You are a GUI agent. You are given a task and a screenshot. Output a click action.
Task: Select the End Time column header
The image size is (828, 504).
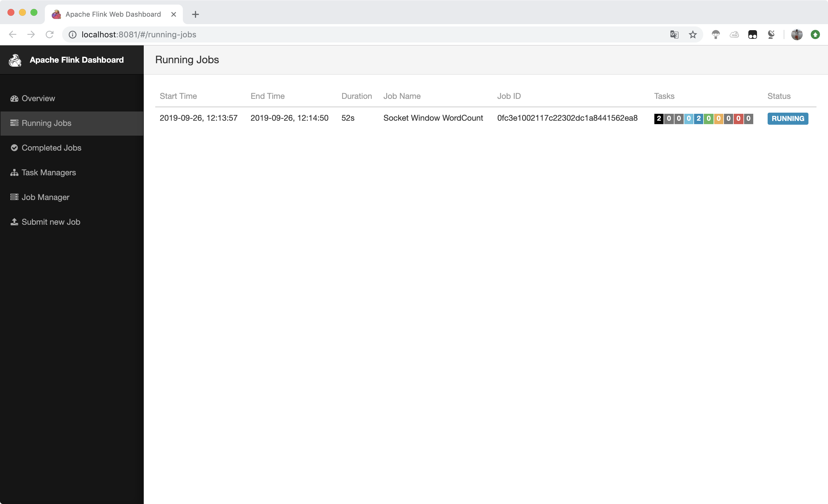point(267,96)
